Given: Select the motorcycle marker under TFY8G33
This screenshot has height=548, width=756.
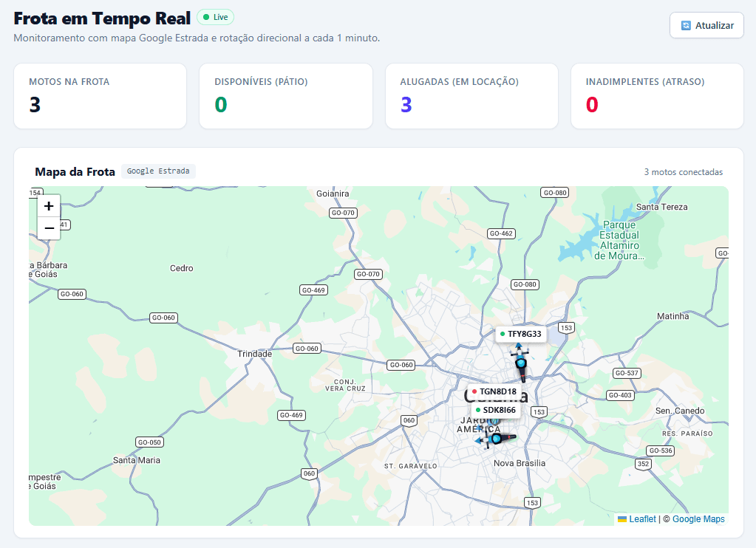Looking at the screenshot, I should point(520,361).
